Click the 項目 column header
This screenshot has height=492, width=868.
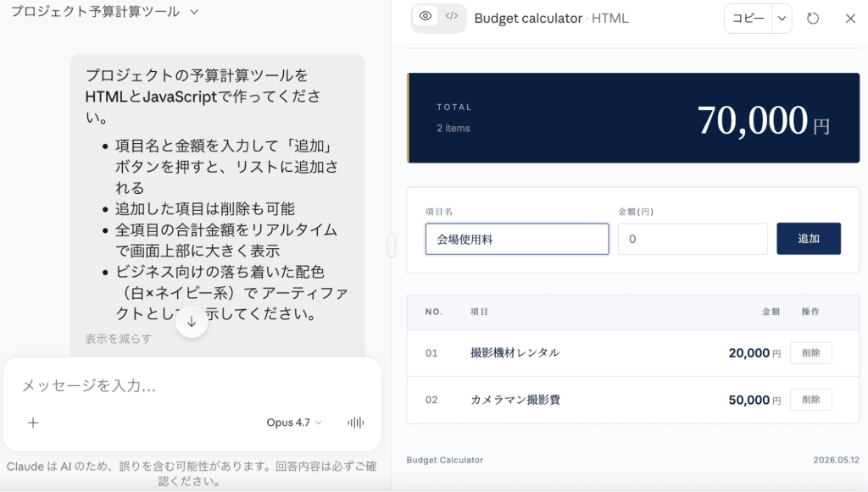point(480,312)
